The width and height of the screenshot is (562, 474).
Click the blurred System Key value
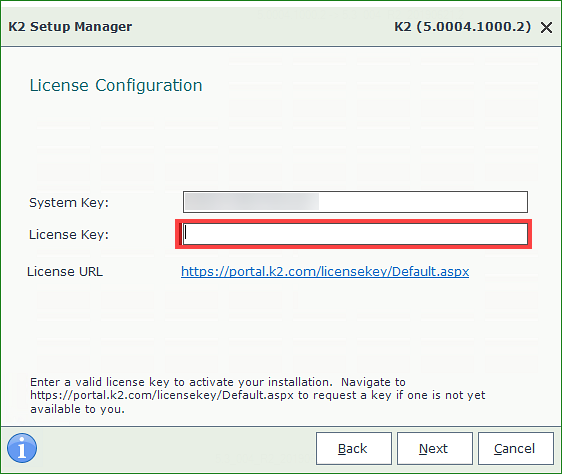252,202
